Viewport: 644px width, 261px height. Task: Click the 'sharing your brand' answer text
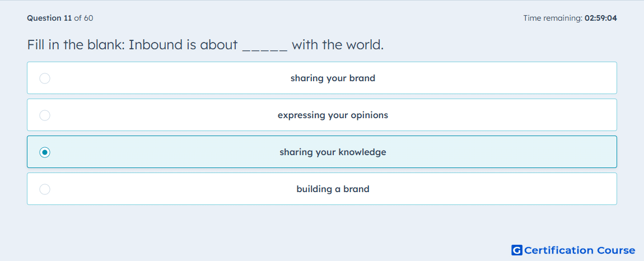click(x=333, y=78)
